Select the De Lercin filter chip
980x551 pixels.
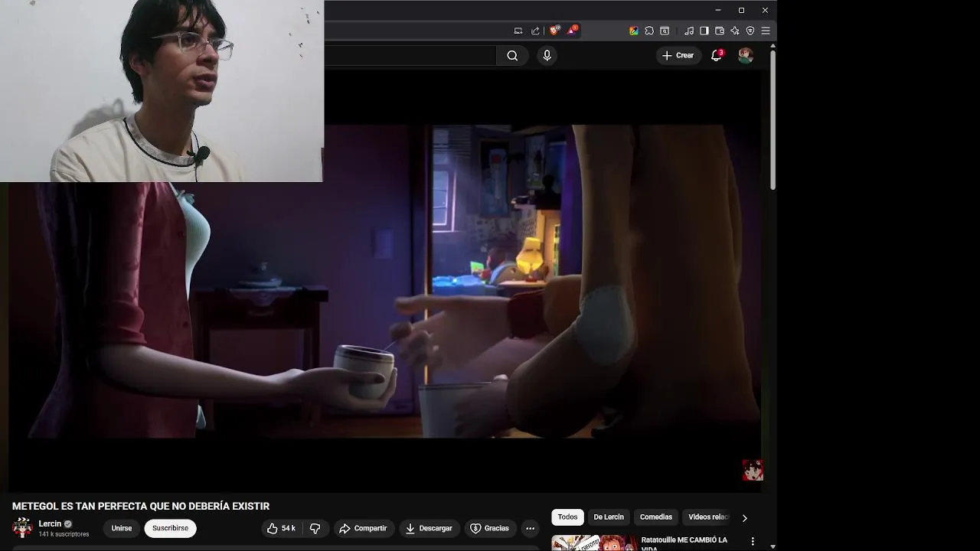click(609, 517)
